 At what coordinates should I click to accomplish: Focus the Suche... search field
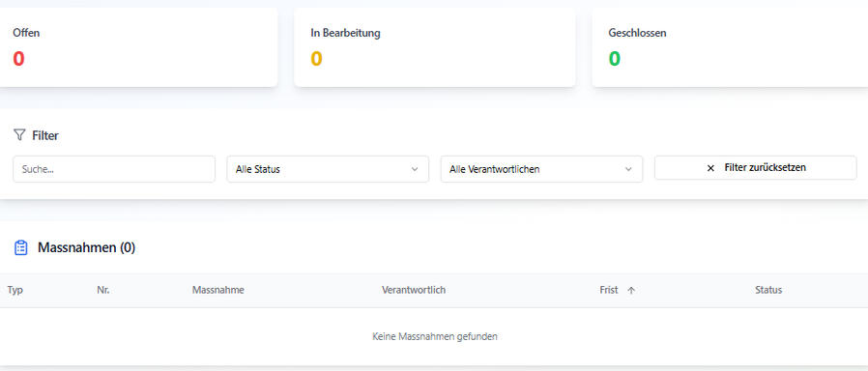tap(114, 169)
